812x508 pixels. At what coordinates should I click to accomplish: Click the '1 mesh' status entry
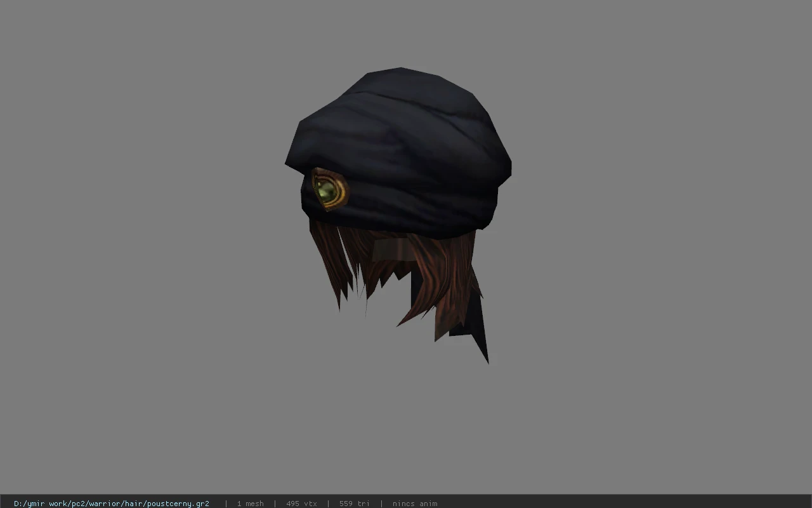(250, 504)
